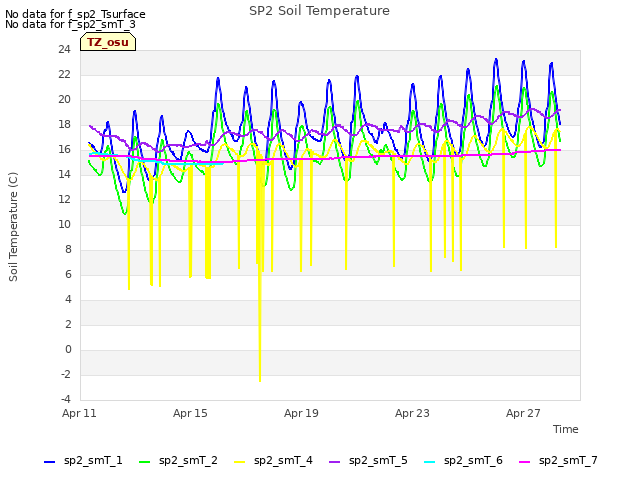The width and height of the screenshot is (640, 480).
Task: Click the -4 y-axis tick label
Action: (x=66, y=399)
